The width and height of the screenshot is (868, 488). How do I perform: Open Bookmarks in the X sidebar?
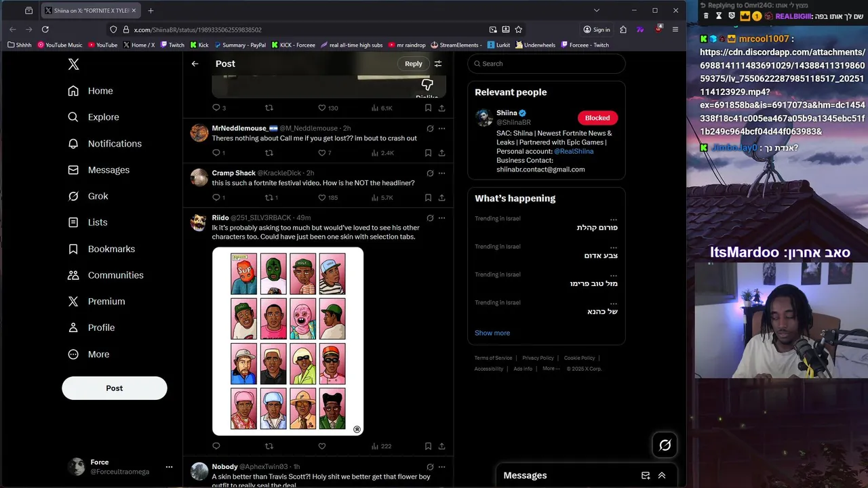[x=102, y=249]
